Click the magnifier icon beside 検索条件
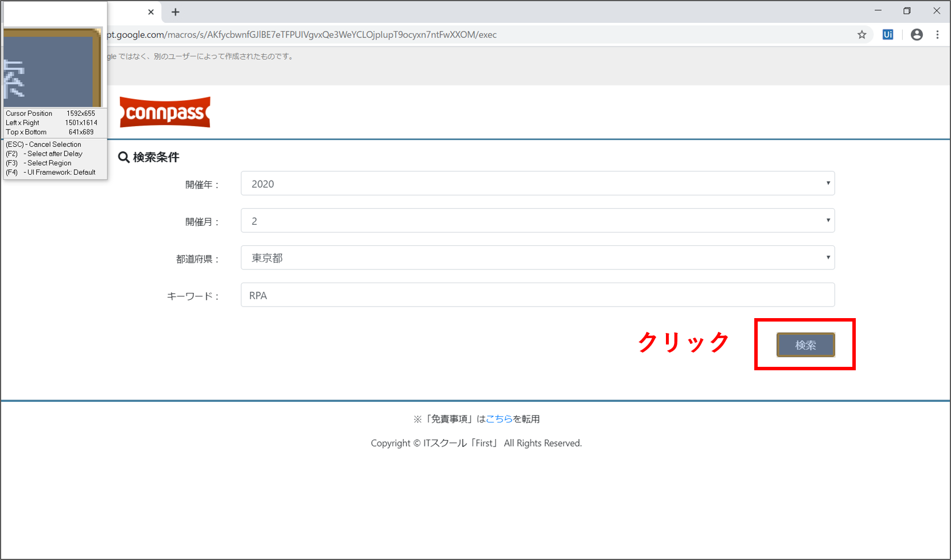 123,157
